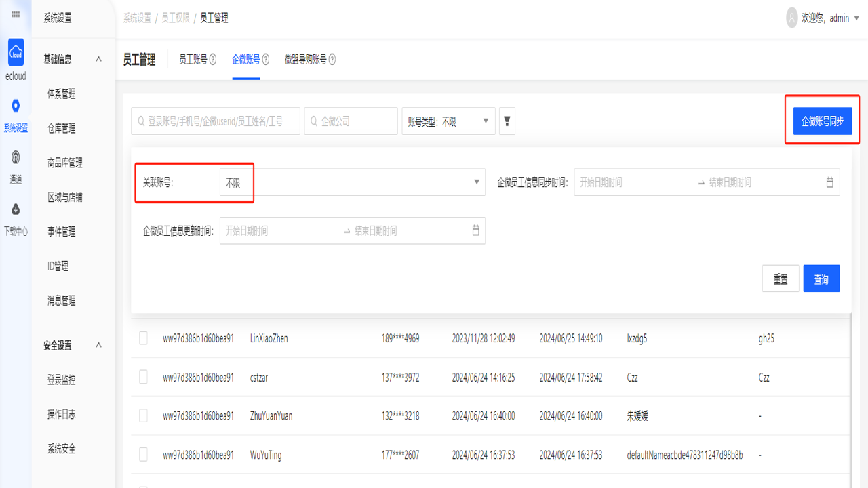The height and width of the screenshot is (488, 868).
Task: Click the 员工权限 breadcrumb link
Action: pyautogui.click(x=175, y=18)
